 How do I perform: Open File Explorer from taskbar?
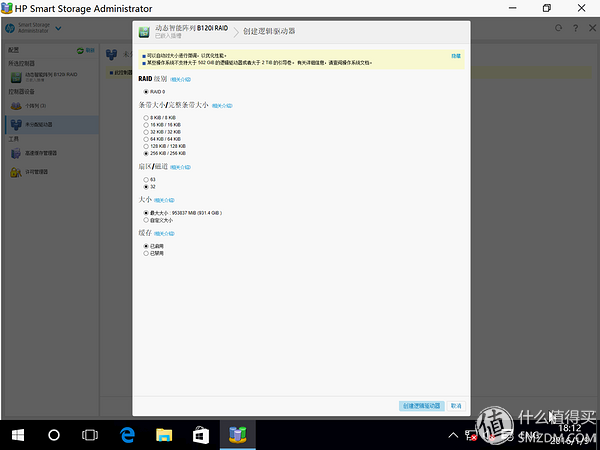(164, 435)
